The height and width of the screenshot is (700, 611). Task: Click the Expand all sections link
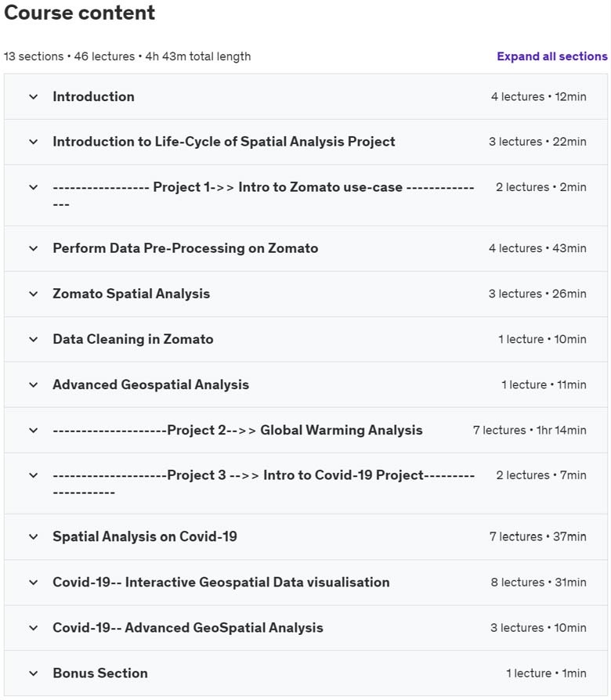(x=551, y=56)
